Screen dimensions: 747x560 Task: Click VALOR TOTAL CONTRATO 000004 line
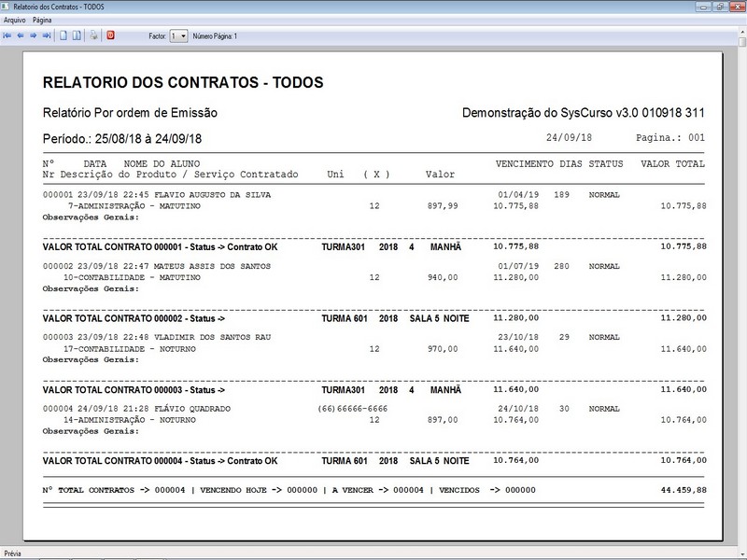point(374,460)
